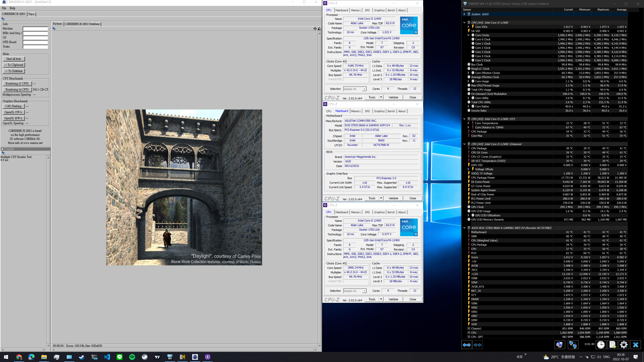Open Cinebench File menu
The image size is (644, 362).
(x=4, y=8)
